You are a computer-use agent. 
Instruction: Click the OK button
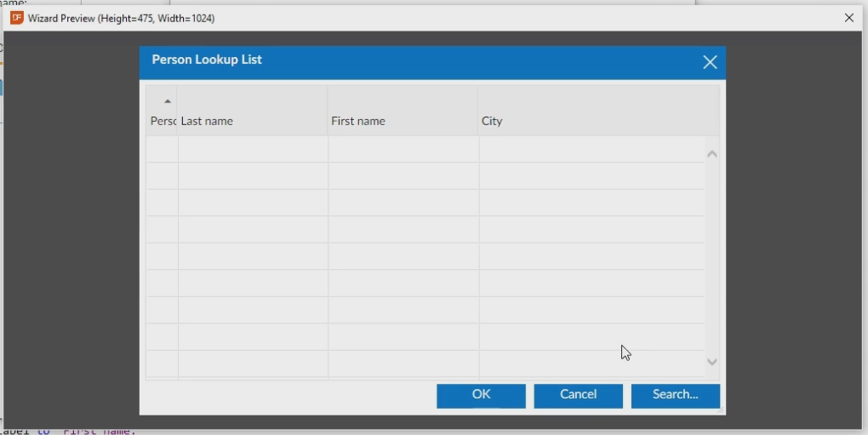tap(481, 395)
